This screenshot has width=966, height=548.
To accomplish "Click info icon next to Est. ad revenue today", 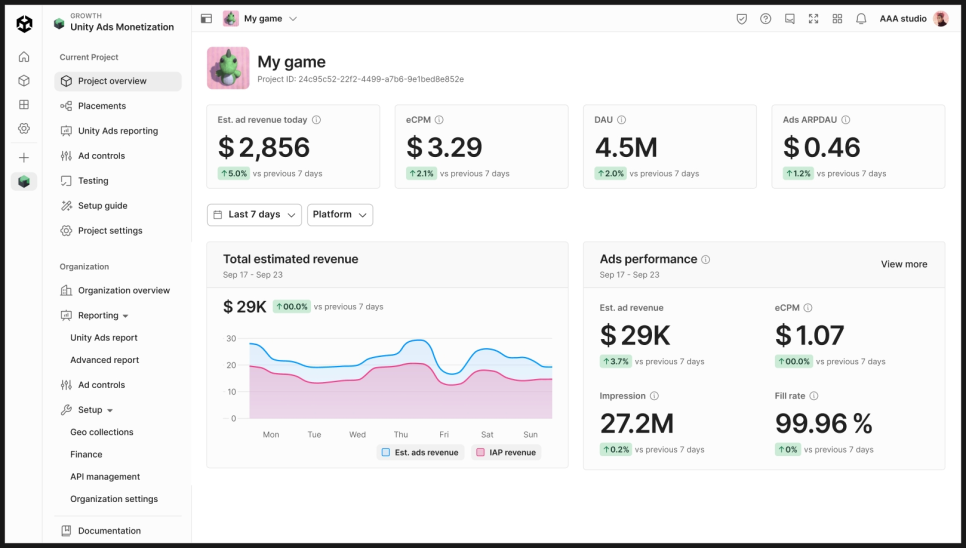I will click(x=317, y=120).
